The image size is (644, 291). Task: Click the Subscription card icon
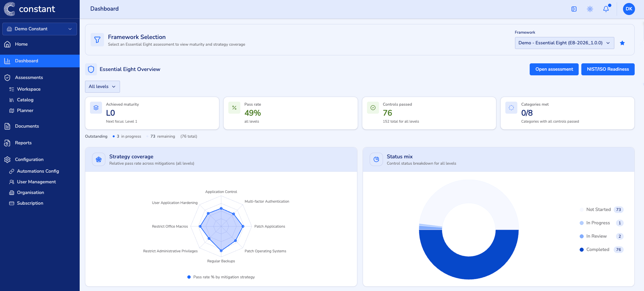pyautogui.click(x=12, y=203)
